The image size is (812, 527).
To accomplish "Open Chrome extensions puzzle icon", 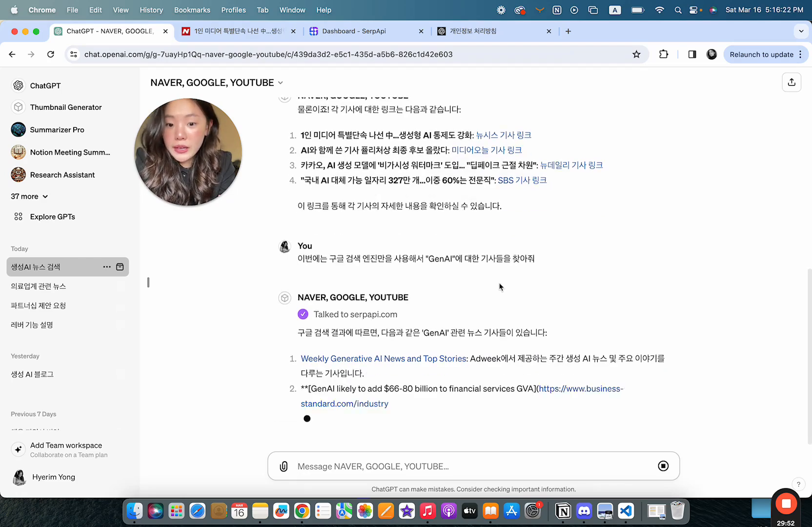I will pyautogui.click(x=664, y=54).
